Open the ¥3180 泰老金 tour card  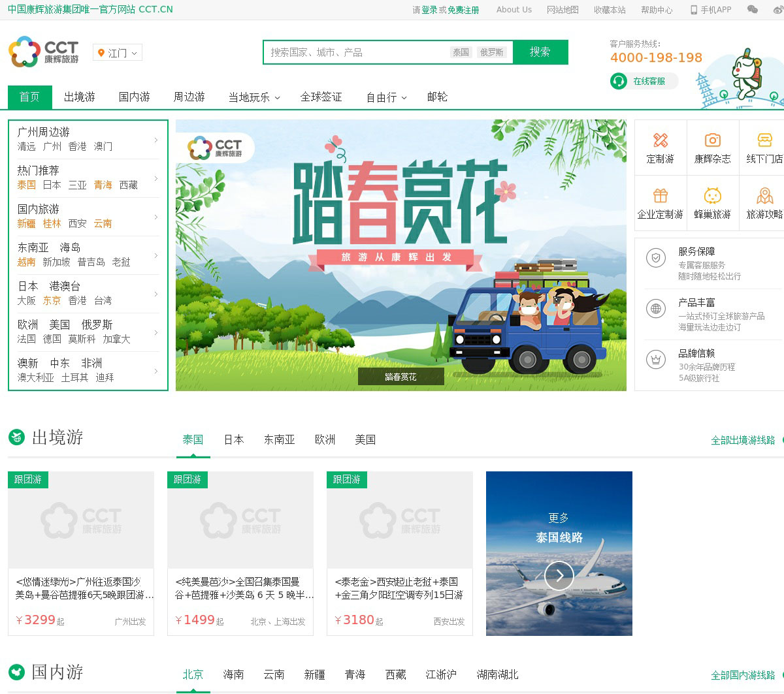(400, 554)
